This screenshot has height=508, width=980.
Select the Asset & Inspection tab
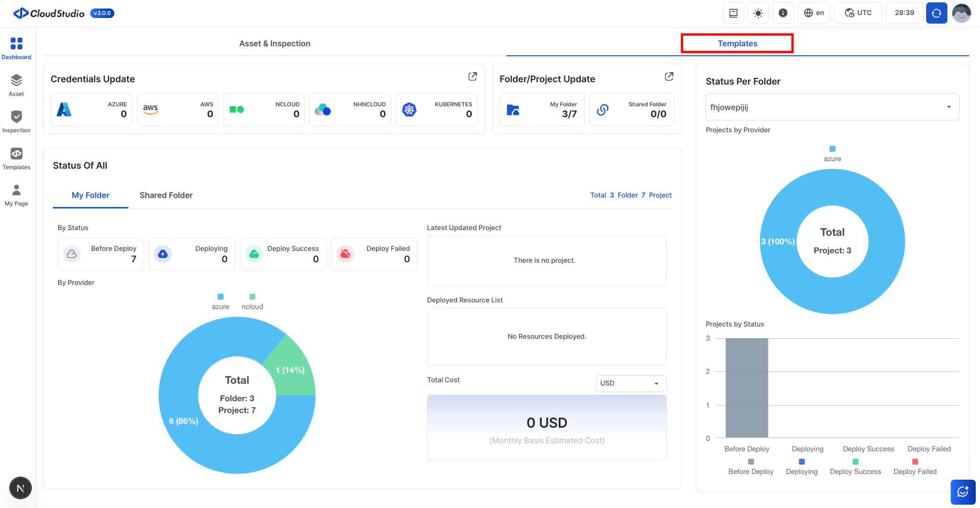(x=274, y=43)
